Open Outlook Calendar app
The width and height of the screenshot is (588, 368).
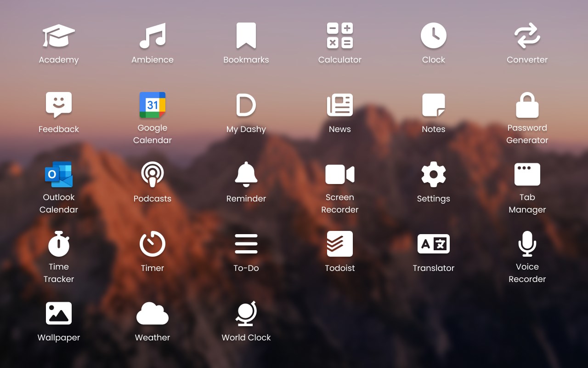59,174
